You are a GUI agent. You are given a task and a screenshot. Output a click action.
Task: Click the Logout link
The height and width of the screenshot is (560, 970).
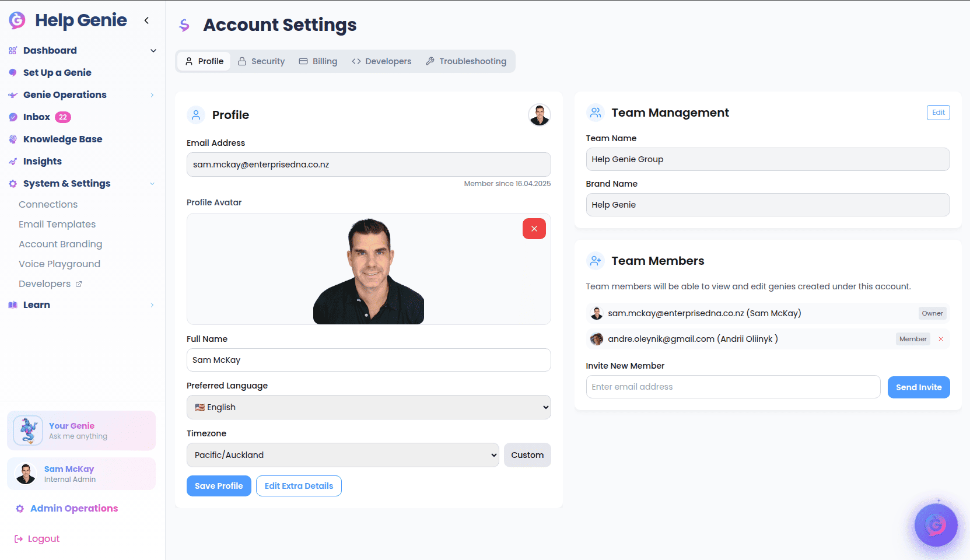point(37,539)
